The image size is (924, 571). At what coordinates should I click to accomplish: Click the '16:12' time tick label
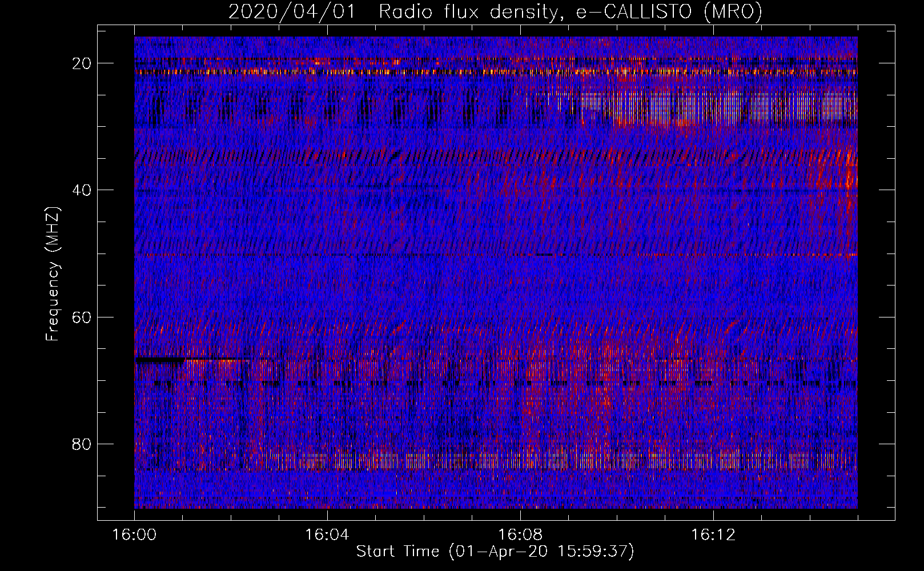(713, 535)
